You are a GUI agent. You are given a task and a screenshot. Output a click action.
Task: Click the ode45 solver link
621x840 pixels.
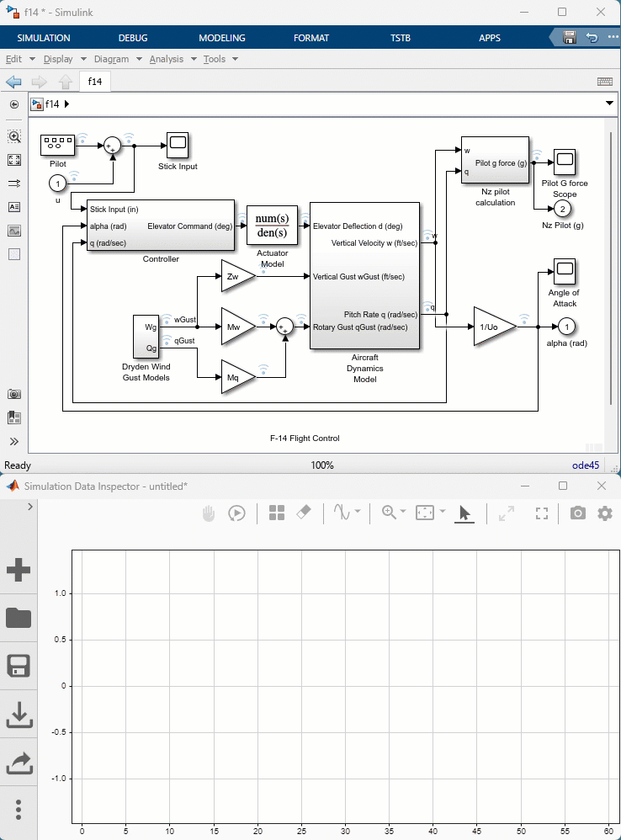(589, 465)
